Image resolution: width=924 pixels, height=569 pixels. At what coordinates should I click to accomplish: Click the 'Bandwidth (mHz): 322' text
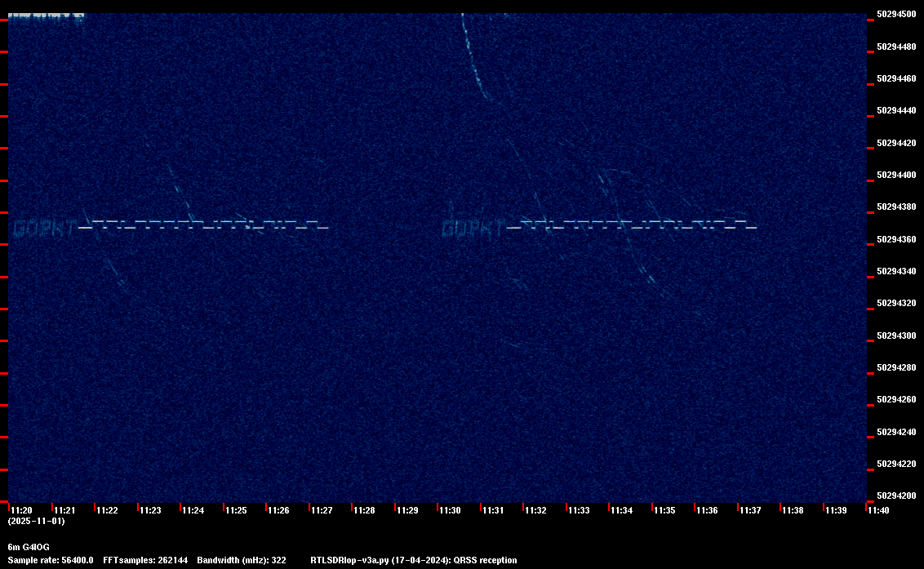click(242, 560)
